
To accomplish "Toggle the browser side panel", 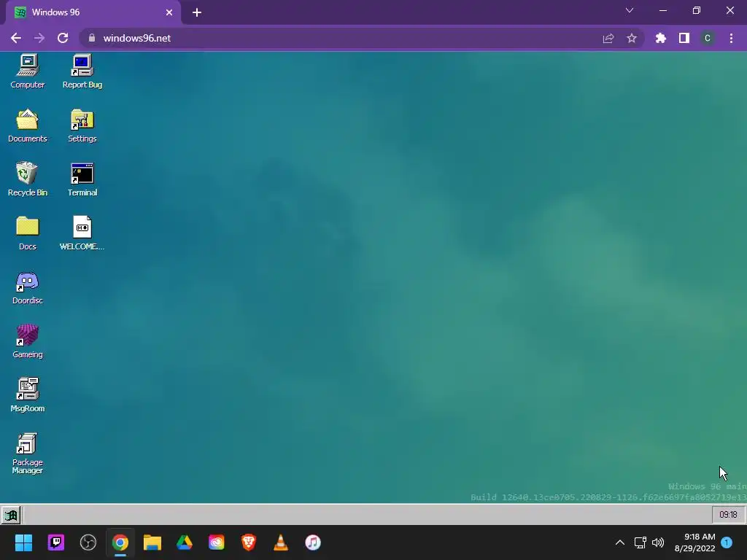I will click(x=684, y=38).
